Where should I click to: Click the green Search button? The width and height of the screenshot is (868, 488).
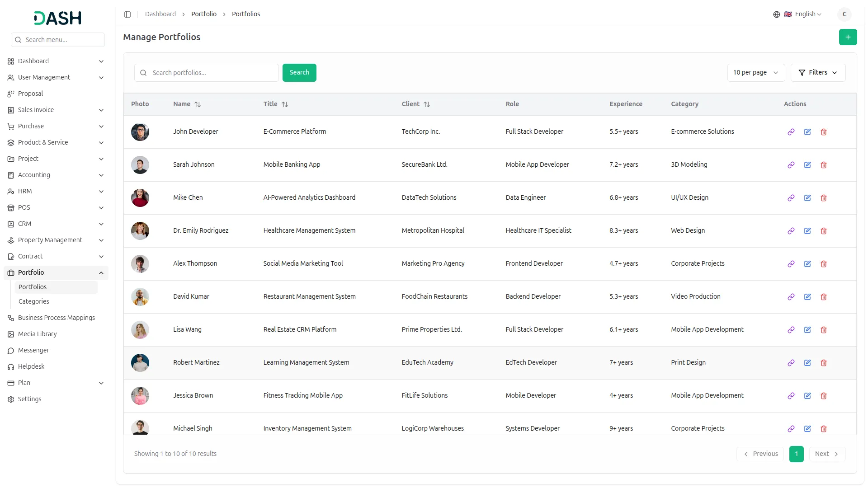[x=299, y=73]
